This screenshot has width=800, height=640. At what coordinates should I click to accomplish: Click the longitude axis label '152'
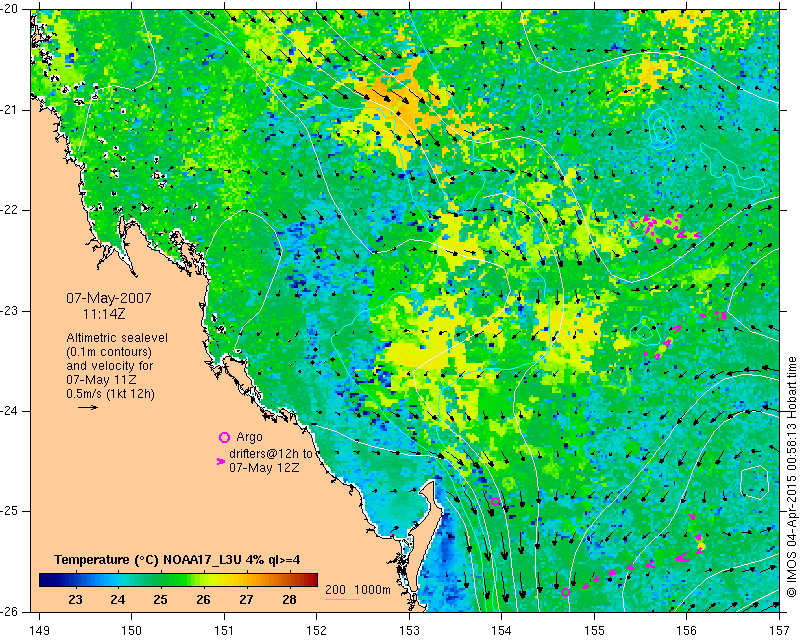317,631
